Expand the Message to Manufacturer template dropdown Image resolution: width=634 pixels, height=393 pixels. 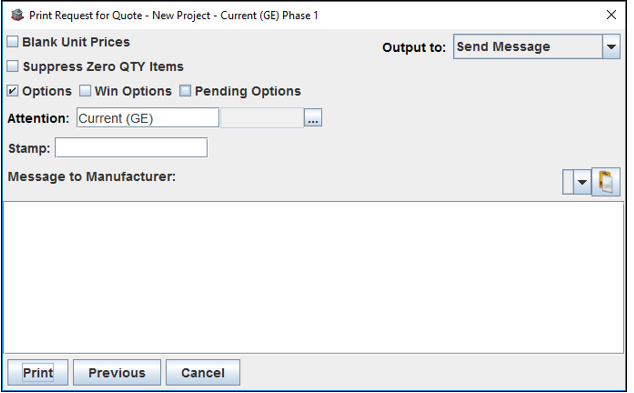coord(582,182)
